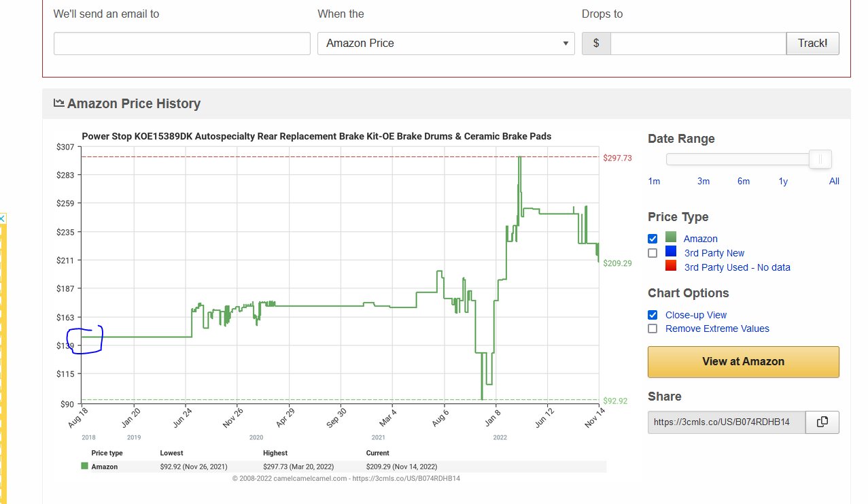Open the View at Amazon button
Image resolution: width=868 pixels, height=504 pixels.
pyautogui.click(x=744, y=362)
